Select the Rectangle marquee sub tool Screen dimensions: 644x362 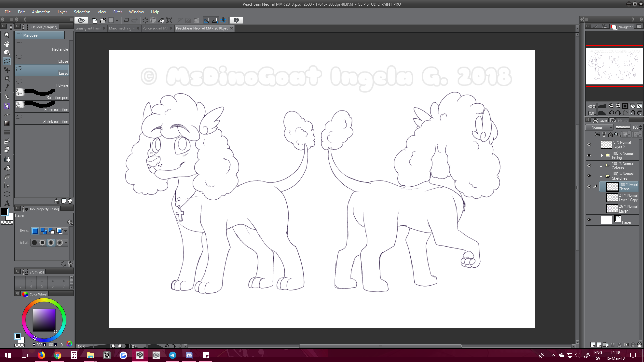coord(42,46)
